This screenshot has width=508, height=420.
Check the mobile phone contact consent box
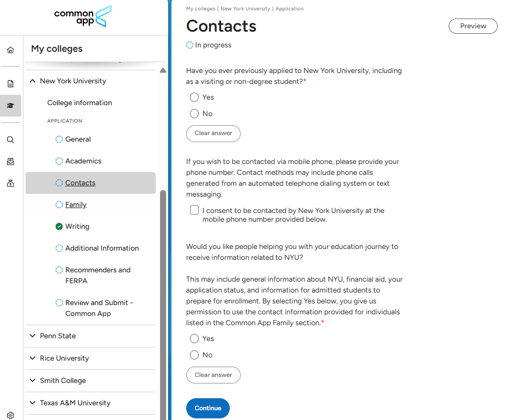194,210
